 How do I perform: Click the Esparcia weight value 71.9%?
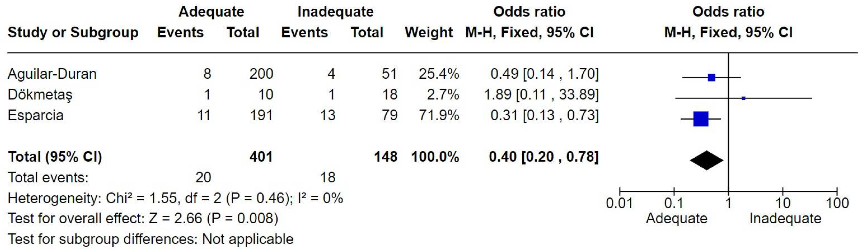439,115
